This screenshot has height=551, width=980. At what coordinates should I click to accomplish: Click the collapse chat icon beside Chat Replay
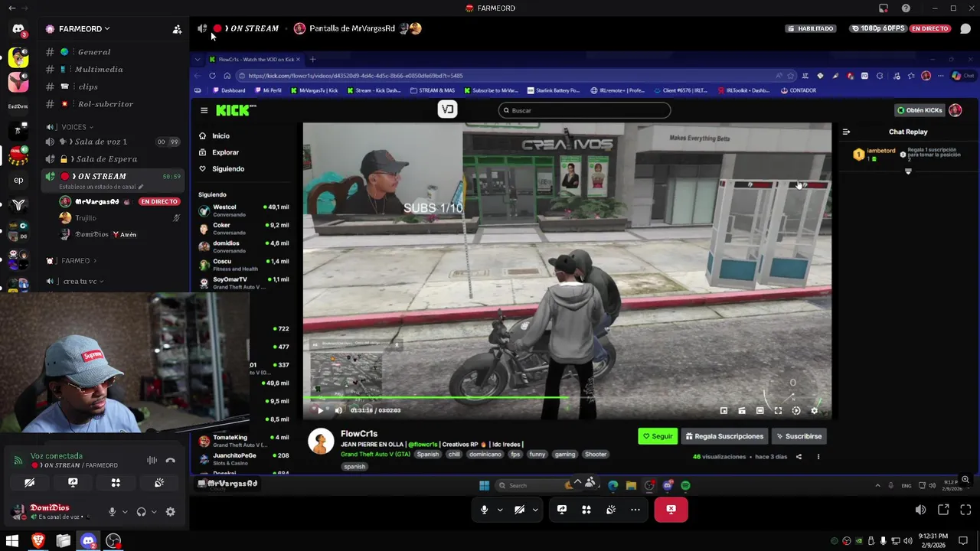pos(846,132)
